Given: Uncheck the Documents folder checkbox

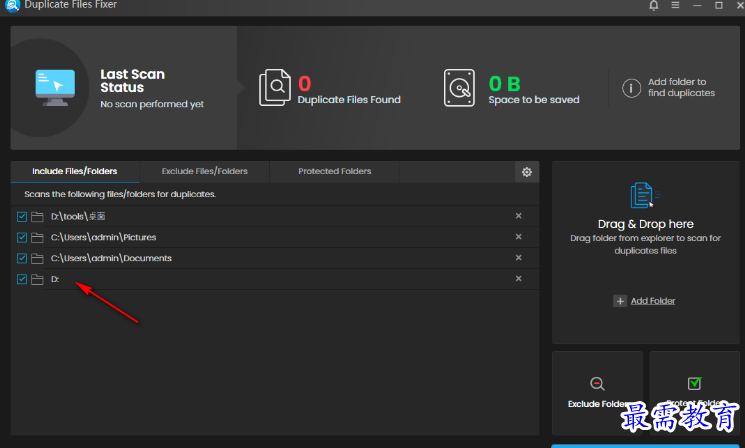Looking at the screenshot, I should point(22,258).
